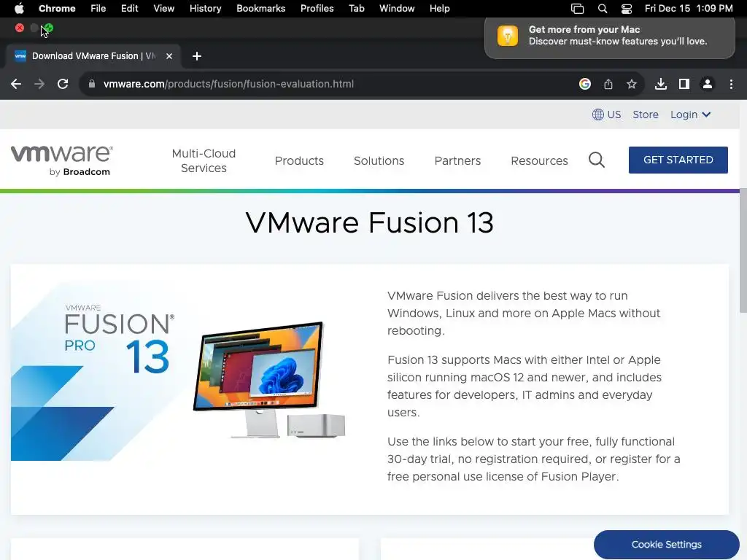Expand the Login dropdown
The width and height of the screenshot is (747, 560).
(690, 114)
